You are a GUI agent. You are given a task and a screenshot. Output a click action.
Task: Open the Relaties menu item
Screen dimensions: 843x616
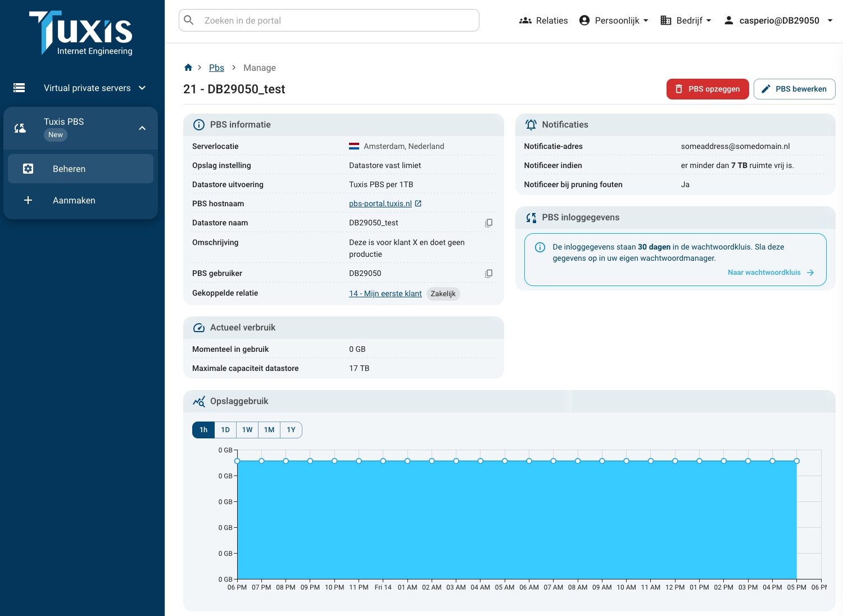click(543, 20)
